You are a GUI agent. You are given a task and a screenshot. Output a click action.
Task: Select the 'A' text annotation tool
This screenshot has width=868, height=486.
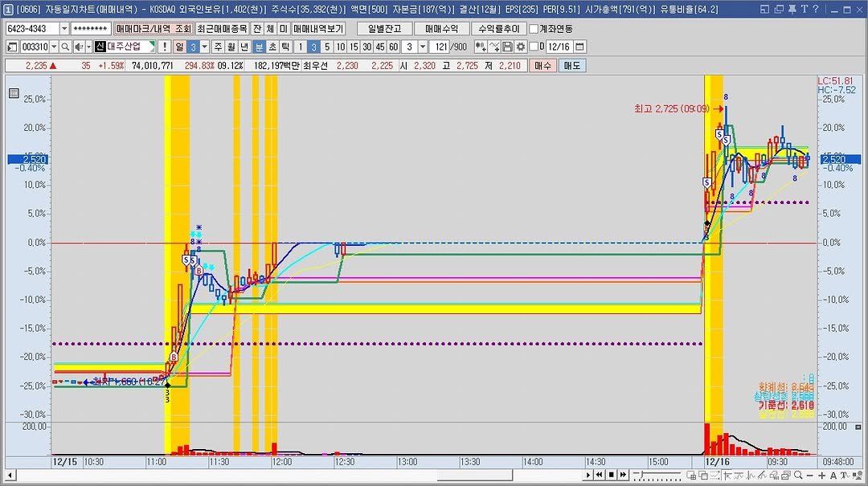pos(833,476)
